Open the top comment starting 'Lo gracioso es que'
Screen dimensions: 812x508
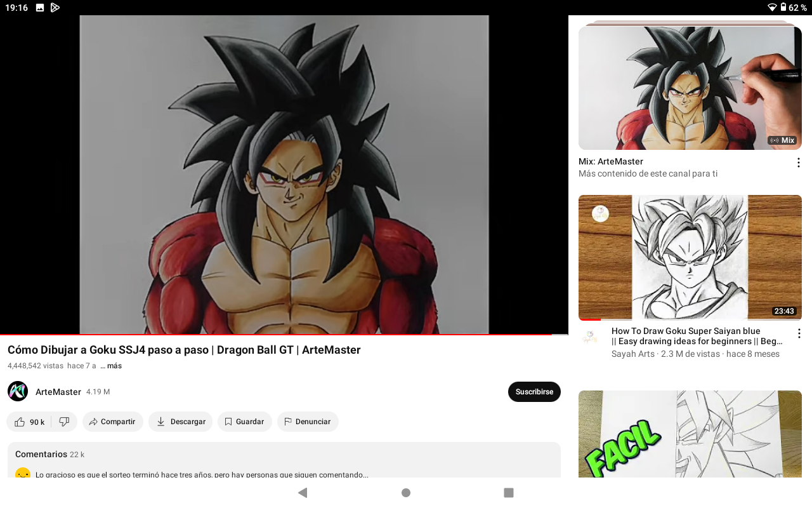pos(202,474)
